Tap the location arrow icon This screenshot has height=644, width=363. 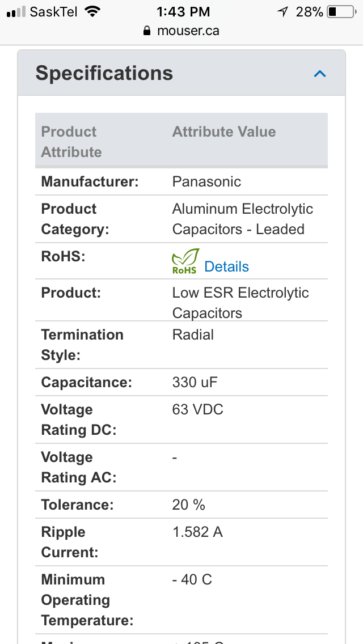click(282, 12)
